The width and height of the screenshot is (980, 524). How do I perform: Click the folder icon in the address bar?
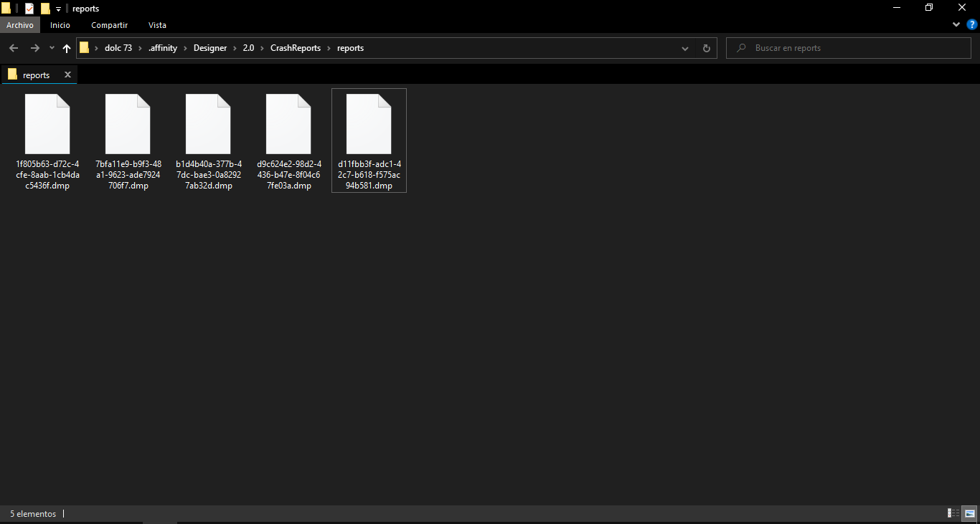pos(85,48)
